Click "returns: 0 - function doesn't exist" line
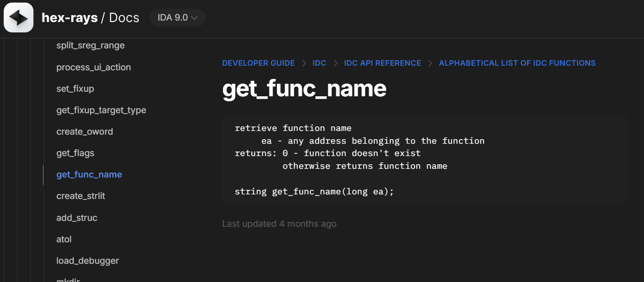644x282 pixels. click(x=327, y=153)
